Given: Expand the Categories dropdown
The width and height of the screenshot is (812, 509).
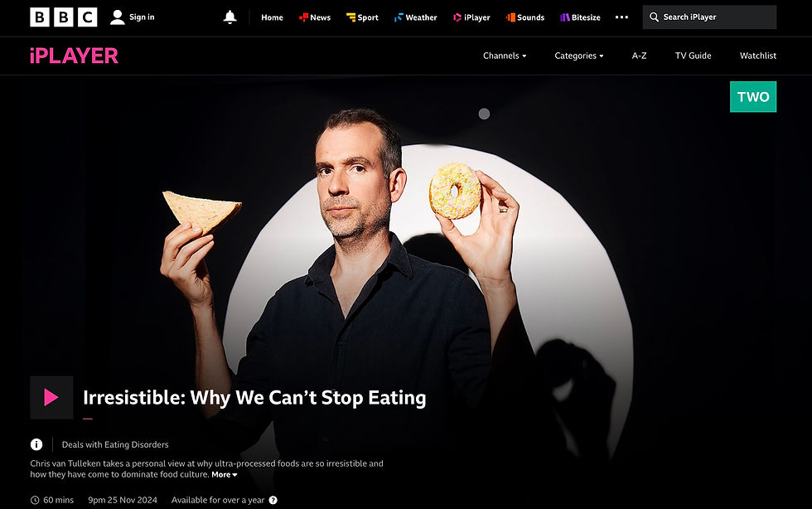Looking at the screenshot, I should [x=579, y=56].
